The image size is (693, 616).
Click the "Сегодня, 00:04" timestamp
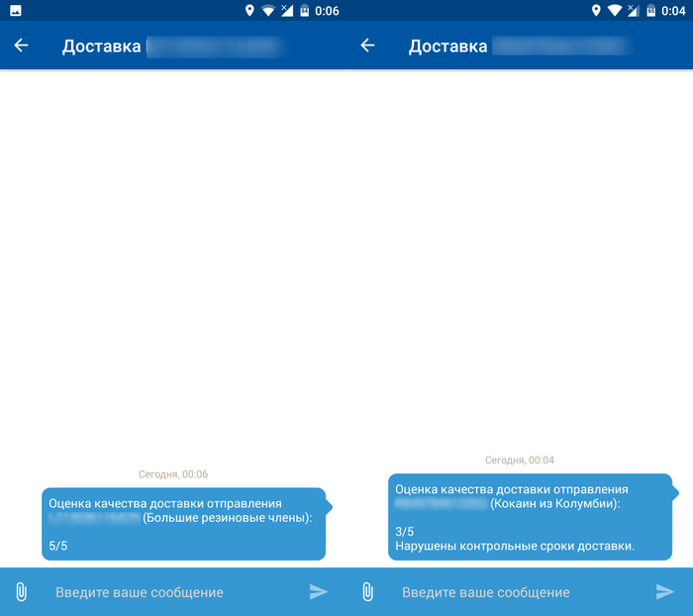(520, 461)
